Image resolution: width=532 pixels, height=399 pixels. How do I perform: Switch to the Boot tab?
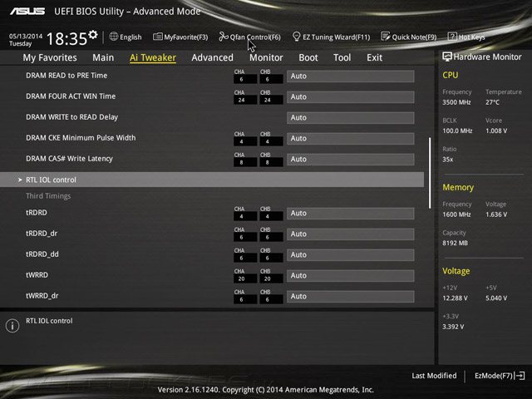(308, 57)
